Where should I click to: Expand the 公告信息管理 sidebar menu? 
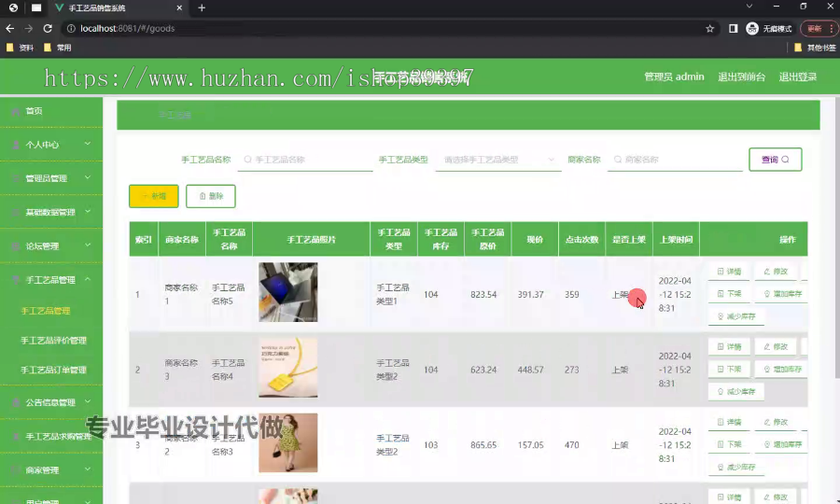[x=51, y=402]
